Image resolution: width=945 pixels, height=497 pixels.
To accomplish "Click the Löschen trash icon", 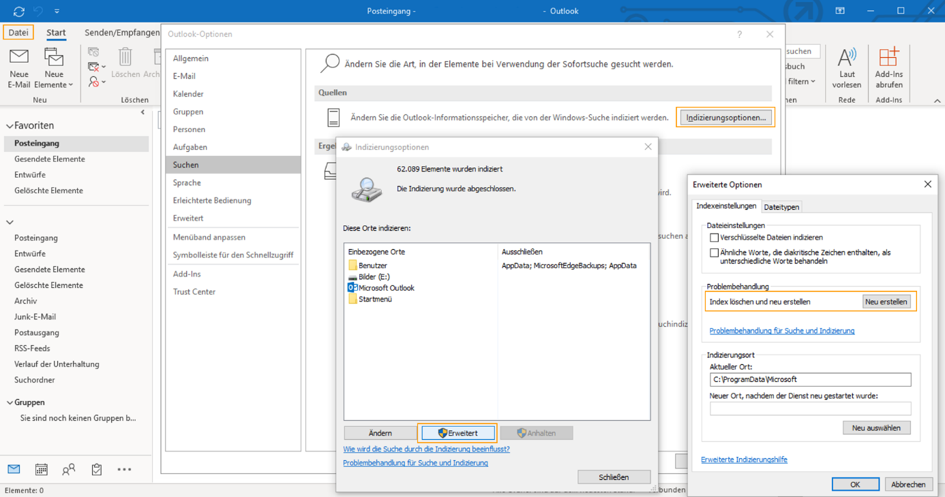I will pyautogui.click(x=125, y=57).
